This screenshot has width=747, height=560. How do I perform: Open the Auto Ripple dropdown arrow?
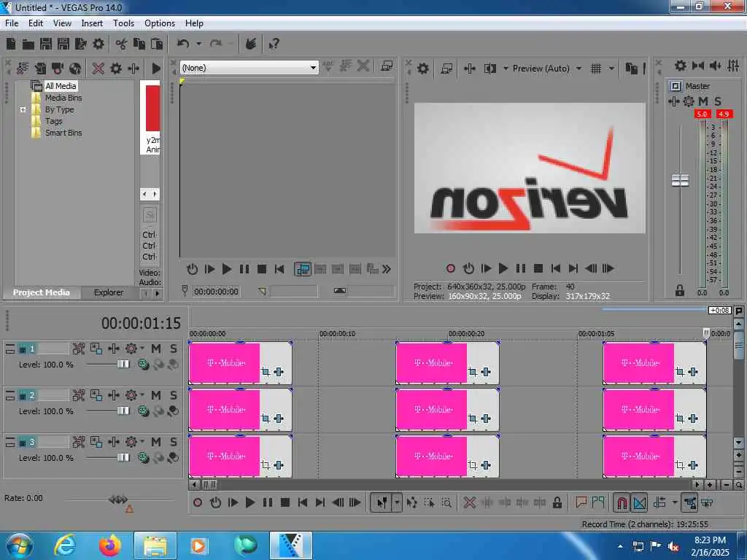tap(675, 502)
